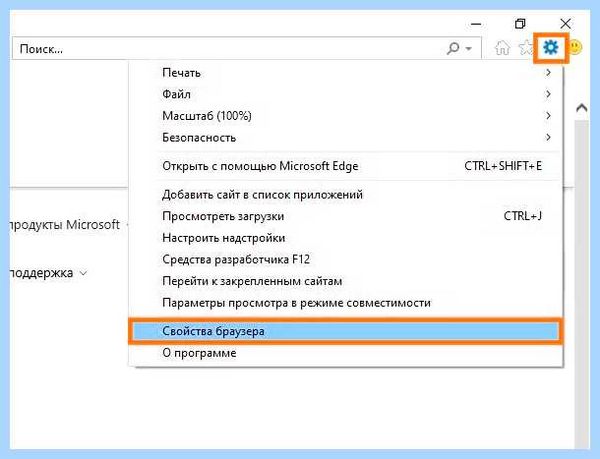Open the gear Tools menu icon

click(x=551, y=48)
